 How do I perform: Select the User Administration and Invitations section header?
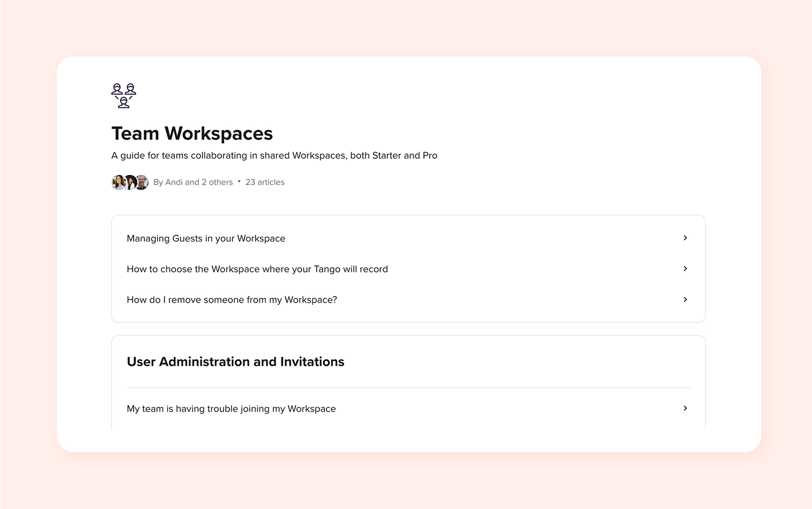235,362
